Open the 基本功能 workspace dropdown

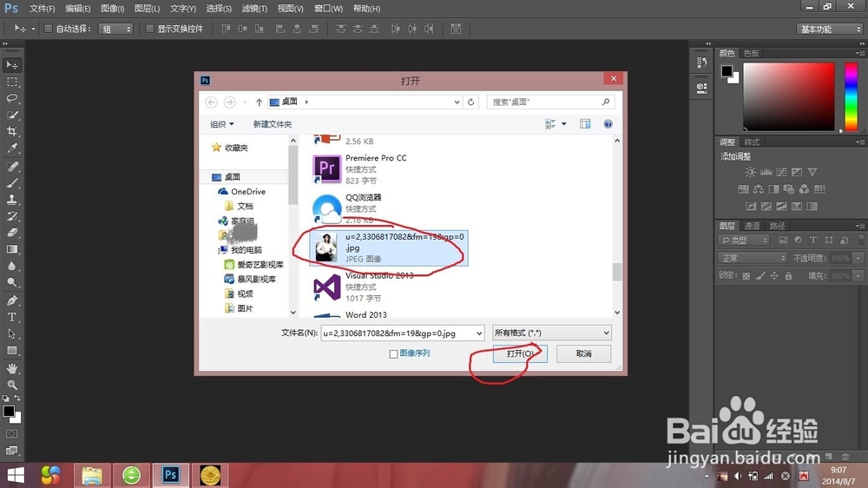tap(829, 29)
